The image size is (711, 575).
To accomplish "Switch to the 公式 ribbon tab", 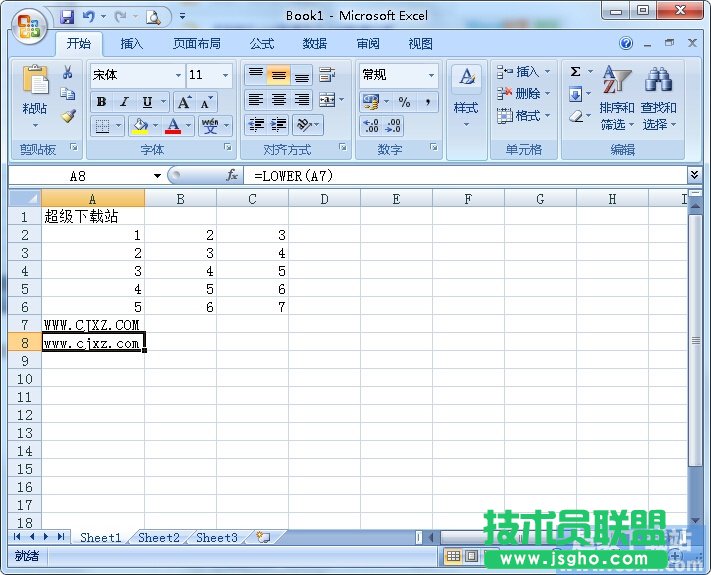I will tap(262, 44).
